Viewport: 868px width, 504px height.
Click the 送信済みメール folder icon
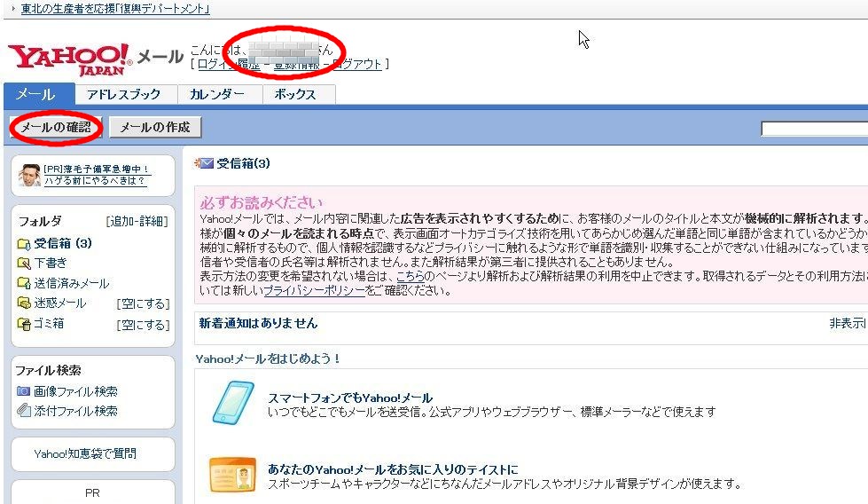pyautogui.click(x=24, y=284)
